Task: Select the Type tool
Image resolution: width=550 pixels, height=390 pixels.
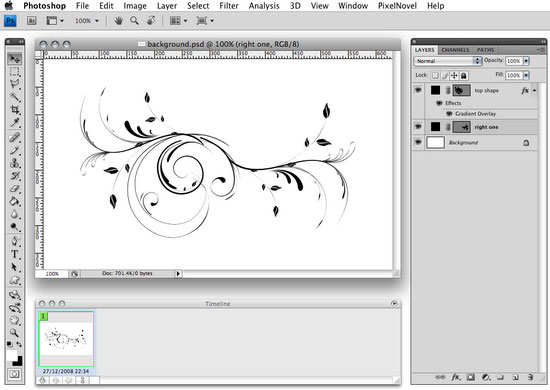Action: click(x=14, y=254)
